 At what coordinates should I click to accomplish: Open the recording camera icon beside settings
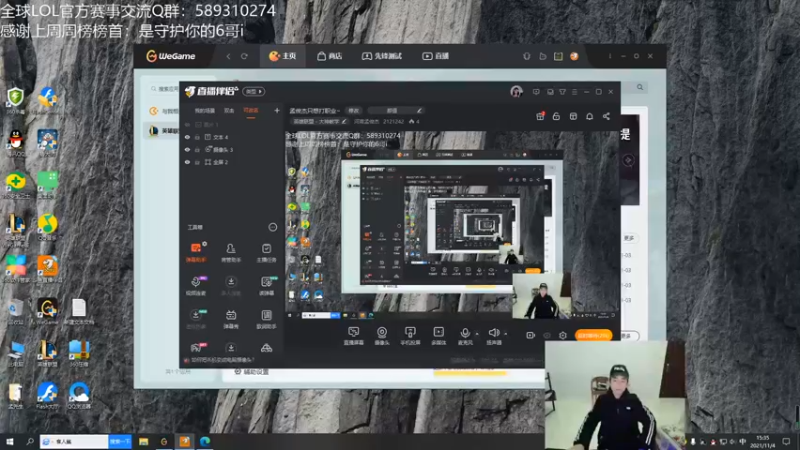tap(531, 335)
